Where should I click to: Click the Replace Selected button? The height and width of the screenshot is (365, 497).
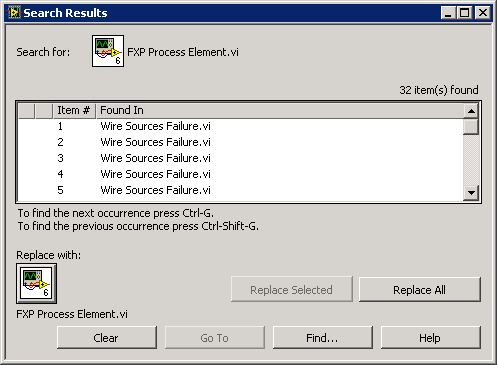pyautogui.click(x=292, y=289)
